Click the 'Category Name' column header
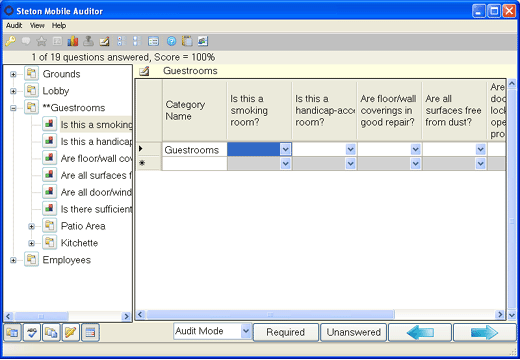Screen dimensions: 520x360 [x=194, y=110]
